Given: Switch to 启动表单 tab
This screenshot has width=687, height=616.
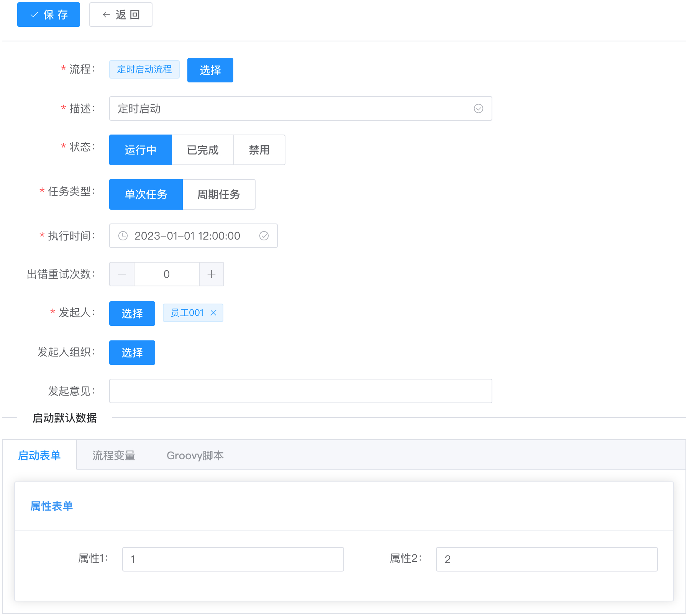Looking at the screenshot, I should (39, 455).
